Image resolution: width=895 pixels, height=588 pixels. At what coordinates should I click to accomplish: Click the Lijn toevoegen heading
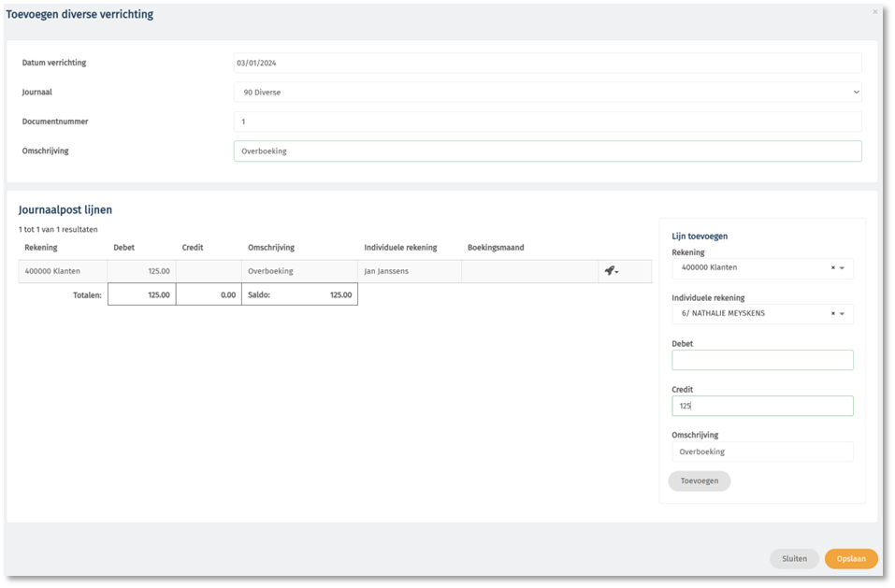tap(700, 237)
